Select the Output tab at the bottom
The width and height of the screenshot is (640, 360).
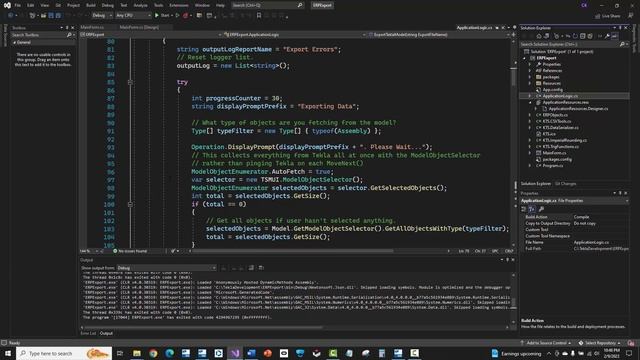(x=106, y=333)
